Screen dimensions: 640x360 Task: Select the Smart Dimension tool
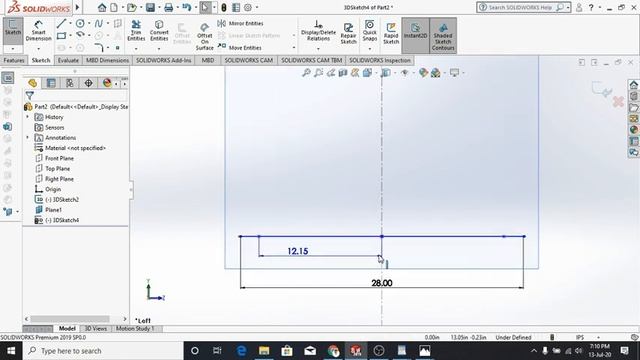(x=38, y=31)
